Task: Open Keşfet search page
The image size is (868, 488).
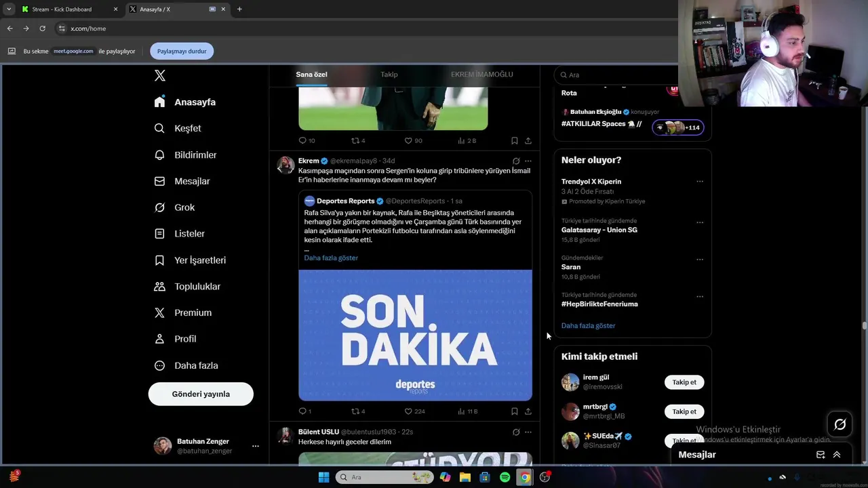Action: (178, 128)
